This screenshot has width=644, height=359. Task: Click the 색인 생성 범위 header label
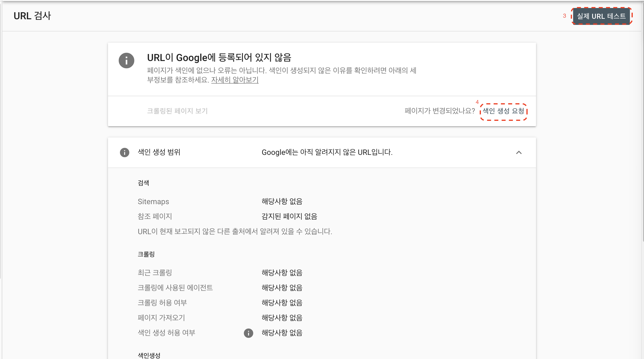(x=159, y=152)
